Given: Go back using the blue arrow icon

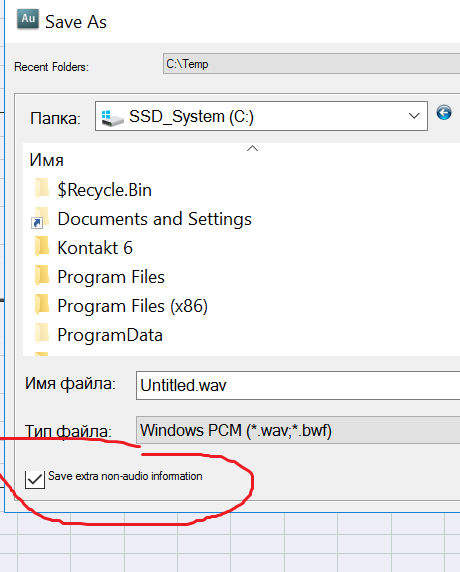Looking at the screenshot, I should tap(444, 113).
